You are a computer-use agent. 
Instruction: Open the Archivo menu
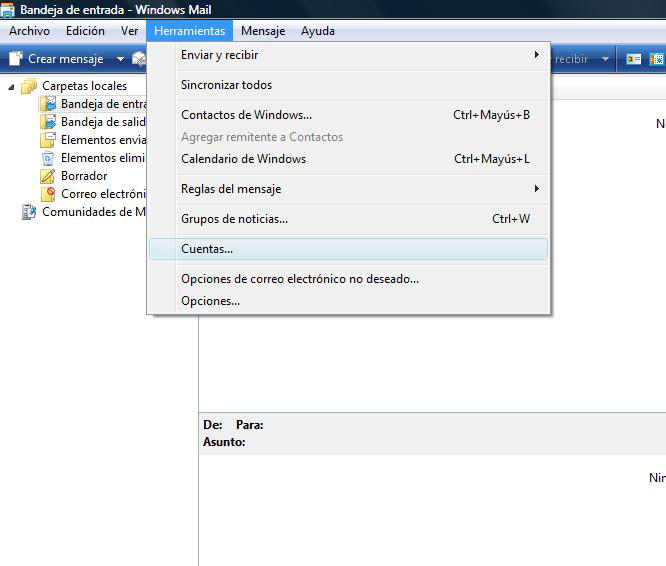click(x=29, y=31)
